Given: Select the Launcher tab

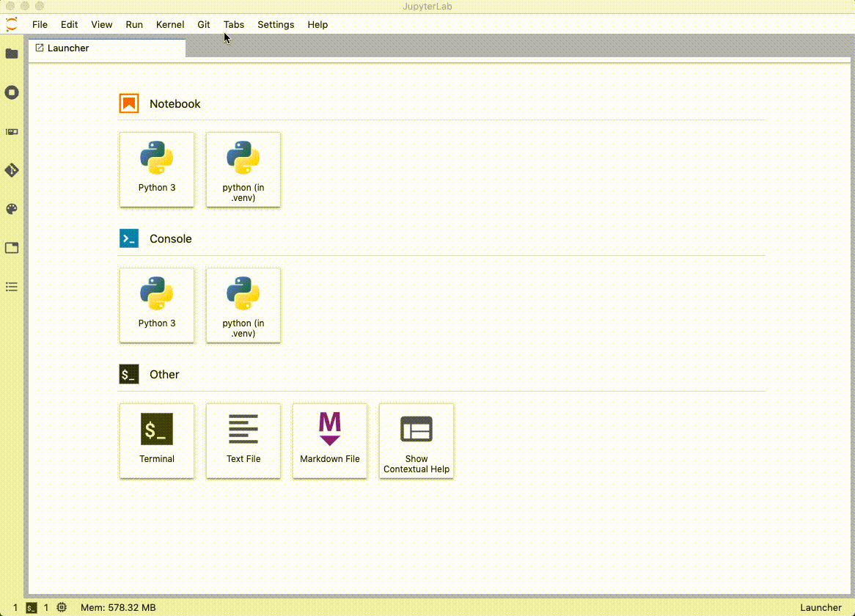Looking at the screenshot, I should pyautogui.click(x=107, y=48).
